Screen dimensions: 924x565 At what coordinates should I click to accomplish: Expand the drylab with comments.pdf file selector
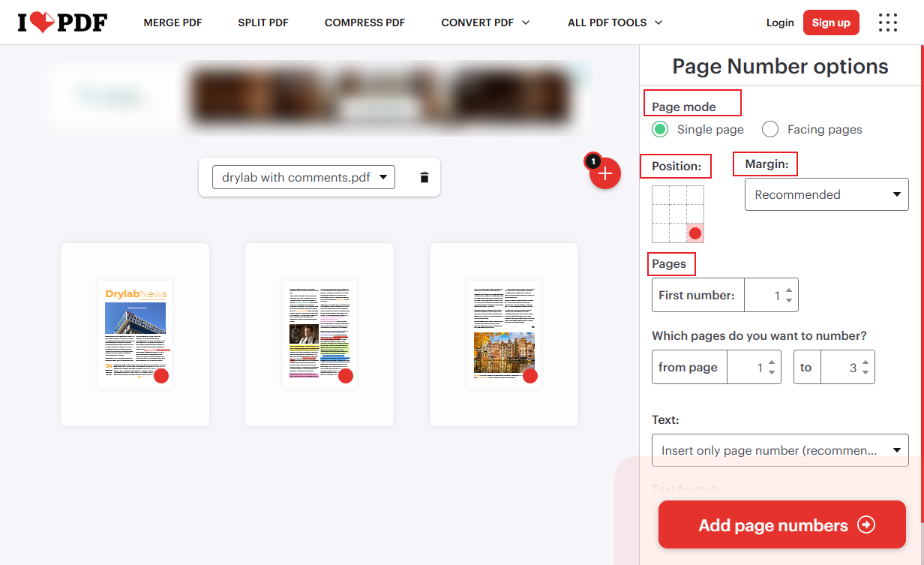pyautogui.click(x=303, y=176)
